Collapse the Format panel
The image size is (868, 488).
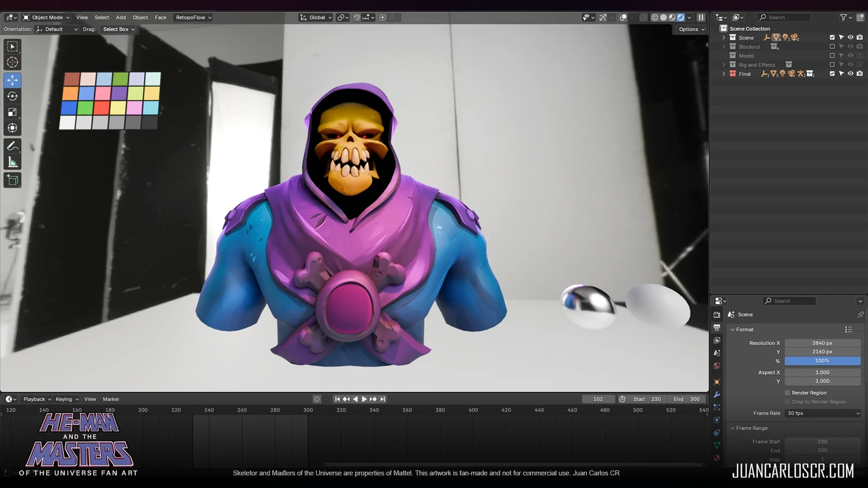[732, 329]
